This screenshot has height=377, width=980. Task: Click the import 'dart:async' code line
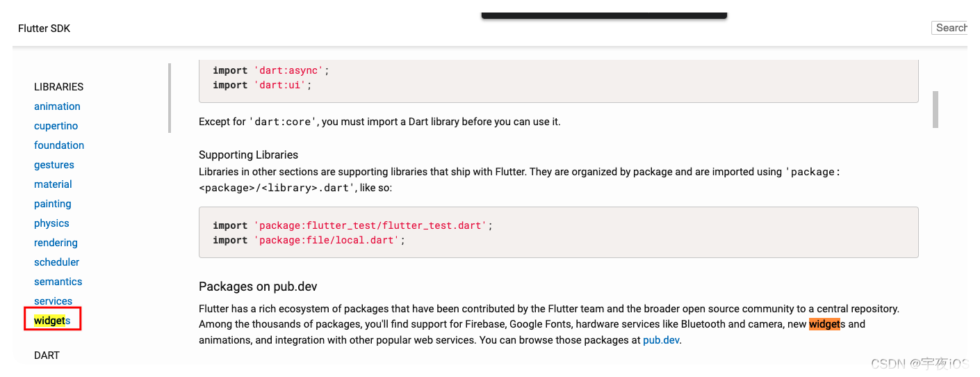[x=271, y=70]
